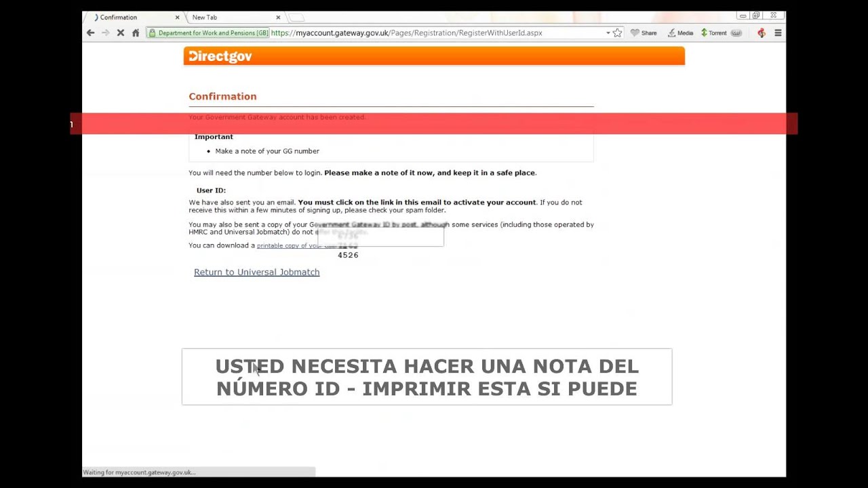Open the printable copy link
This screenshot has height=488, width=868.
(x=296, y=245)
